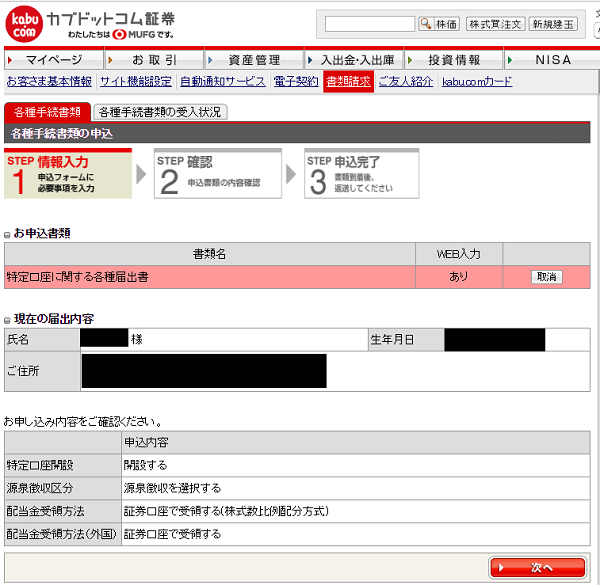The height and width of the screenshot is (585, 600).
Task: Click the WEB入力 column header
Action: (x=459, y=254)
